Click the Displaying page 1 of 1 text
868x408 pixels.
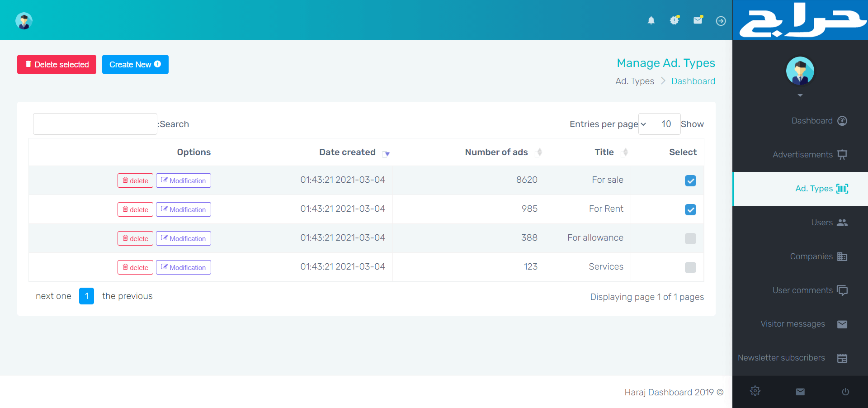coord(647,297)
